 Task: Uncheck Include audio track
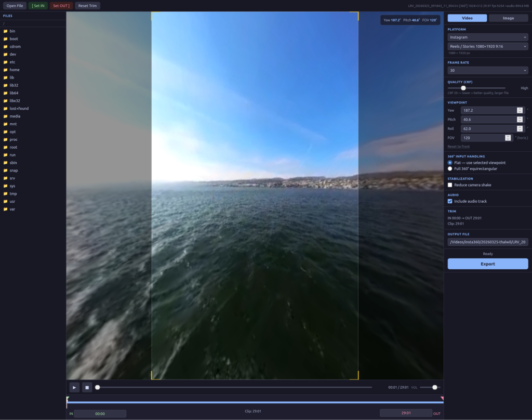click(x=450, y=201)
